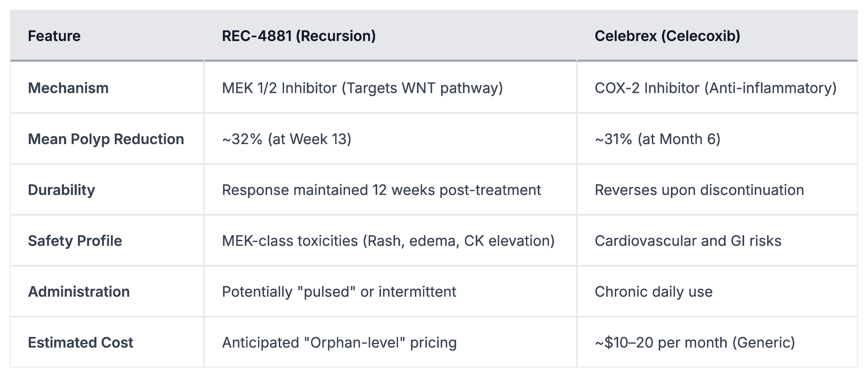Click the MEK 1/2 Inhibitor cell
Image resolution: width=868 pixels, height=378 pixels.
362,88
